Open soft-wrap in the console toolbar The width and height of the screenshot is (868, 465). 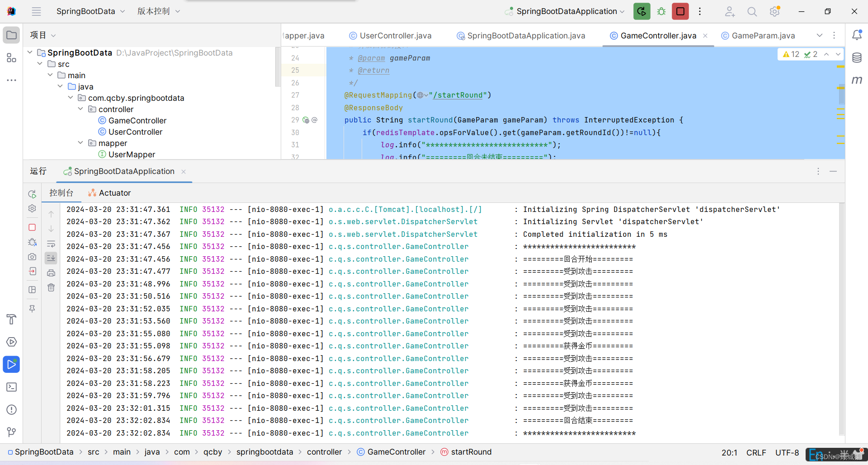pos(51,243)
